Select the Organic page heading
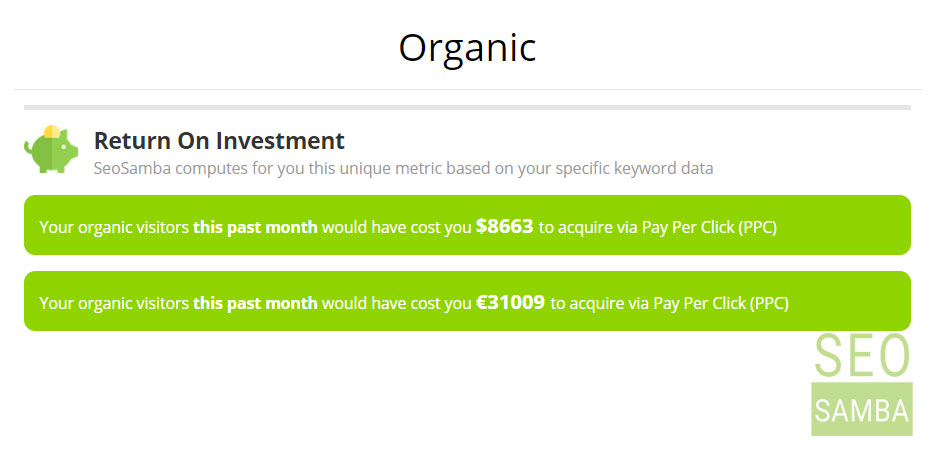935x458 pixels. point(467,48)
